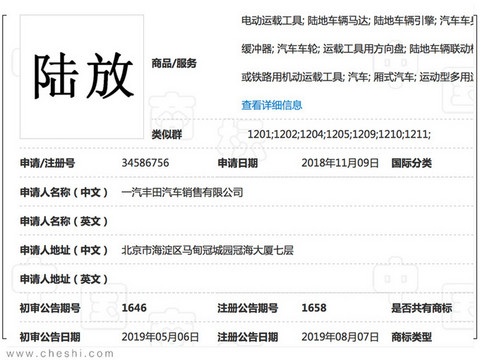
Task: Click the 国际分类 label
Action: tap(412, 163)
